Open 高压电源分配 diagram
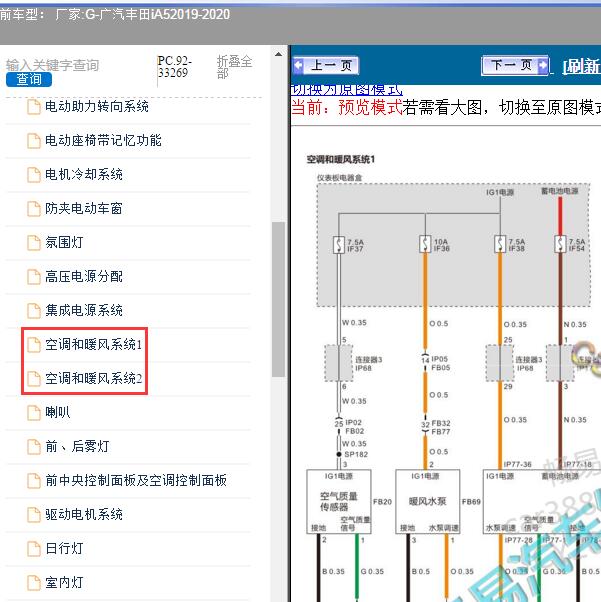 pyautogui.click(x=84, y=276)
